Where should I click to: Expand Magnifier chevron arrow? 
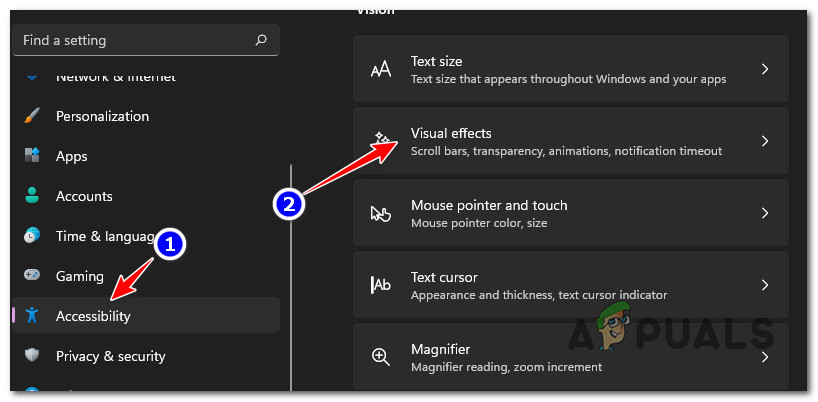(765, 357)
